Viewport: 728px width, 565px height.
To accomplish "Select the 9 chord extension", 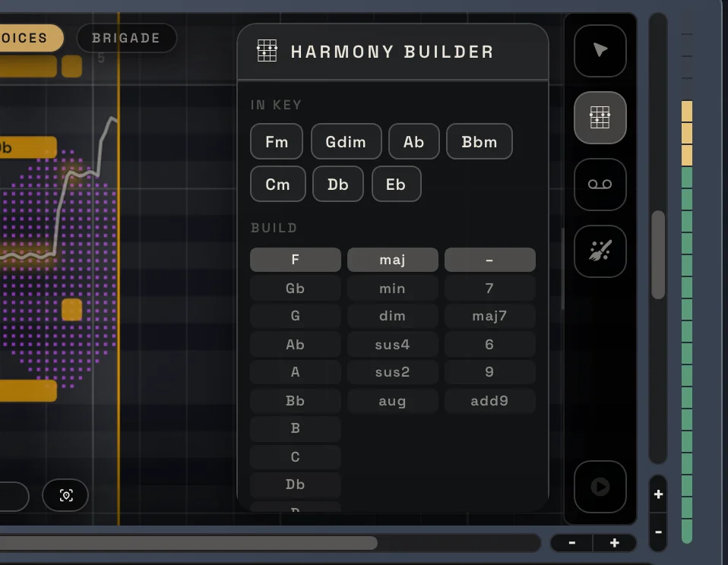I will 490,372.
